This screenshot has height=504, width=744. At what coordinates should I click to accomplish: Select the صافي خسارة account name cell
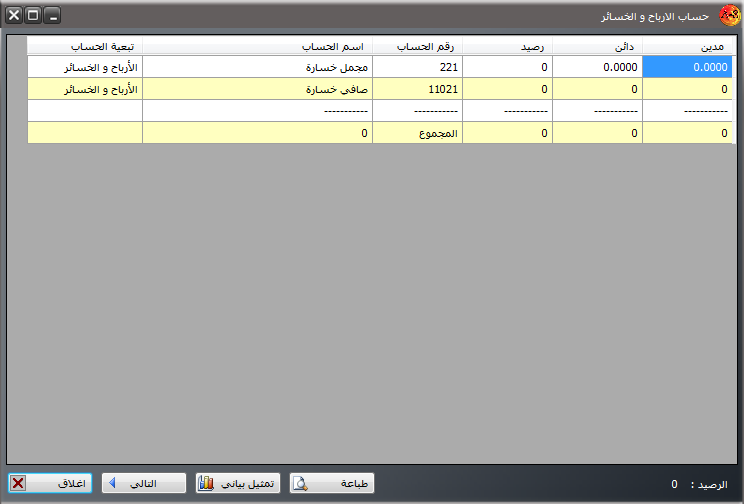pyautogui.click(x=257, y=88)
